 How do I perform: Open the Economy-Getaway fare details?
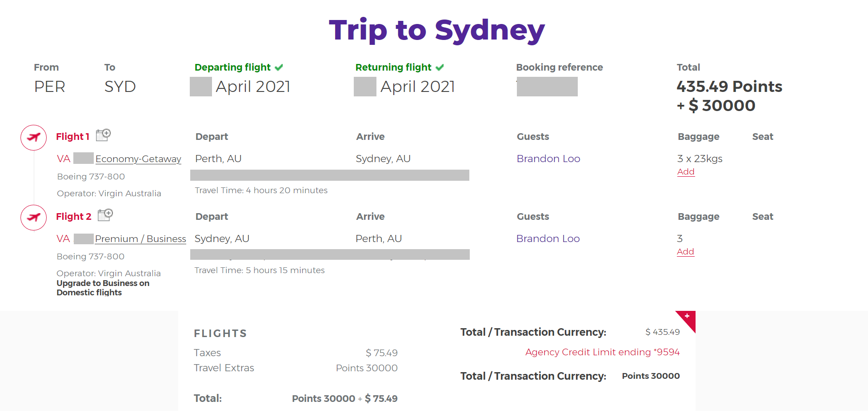coord(138,159)
